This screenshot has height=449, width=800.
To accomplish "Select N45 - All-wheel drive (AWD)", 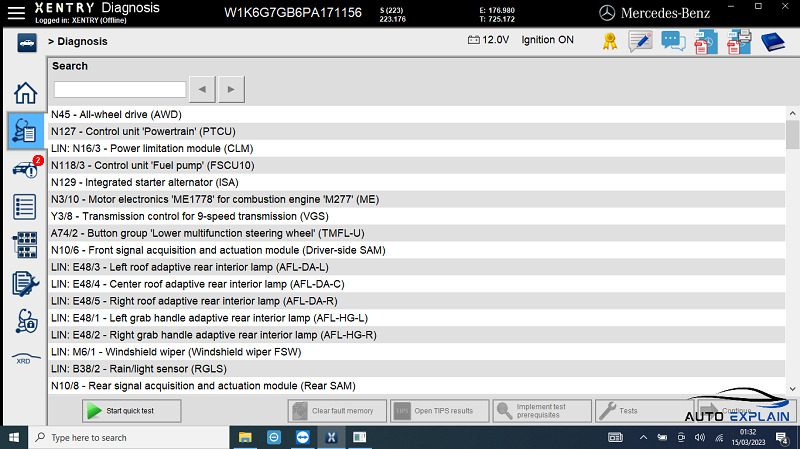I will 116,115.
